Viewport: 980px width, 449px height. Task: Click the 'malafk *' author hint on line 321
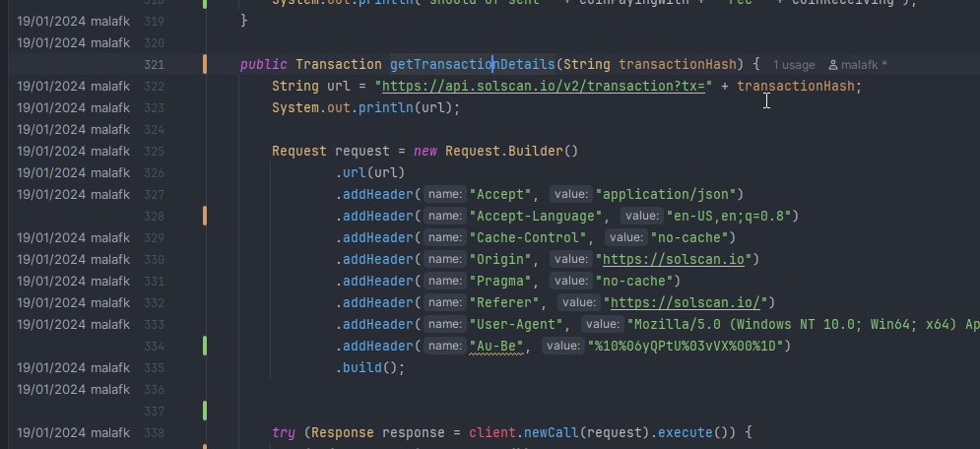(x=858, y=65)
